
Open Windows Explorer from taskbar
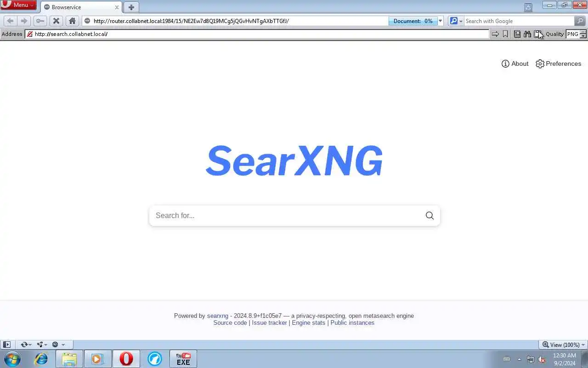pyautogui.click(x=69, y=359)
